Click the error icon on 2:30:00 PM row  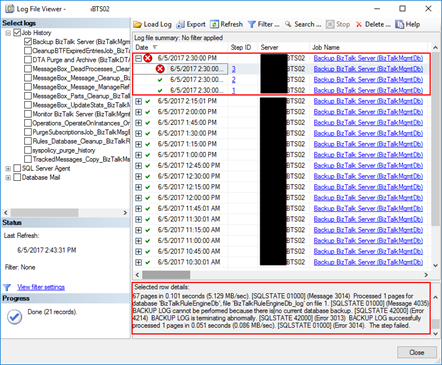coord(148,58)
